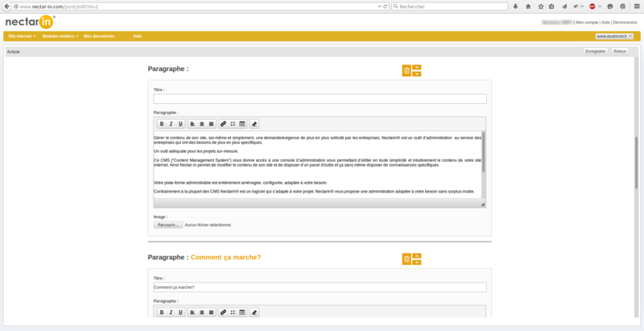644x331 pixels.
Task: Align left in the Comment ça marche editor
Action: pos(192,312)
